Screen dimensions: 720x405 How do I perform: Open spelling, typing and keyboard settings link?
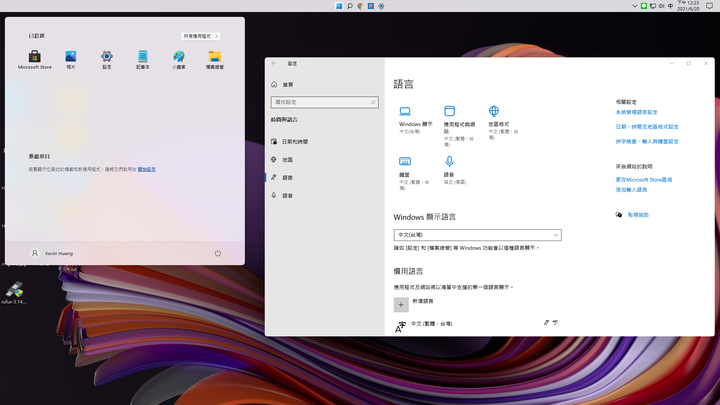[x=647, y=141]
